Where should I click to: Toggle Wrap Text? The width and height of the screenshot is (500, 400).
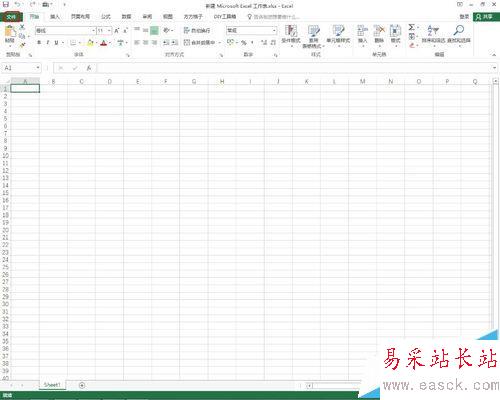point(197,30)
